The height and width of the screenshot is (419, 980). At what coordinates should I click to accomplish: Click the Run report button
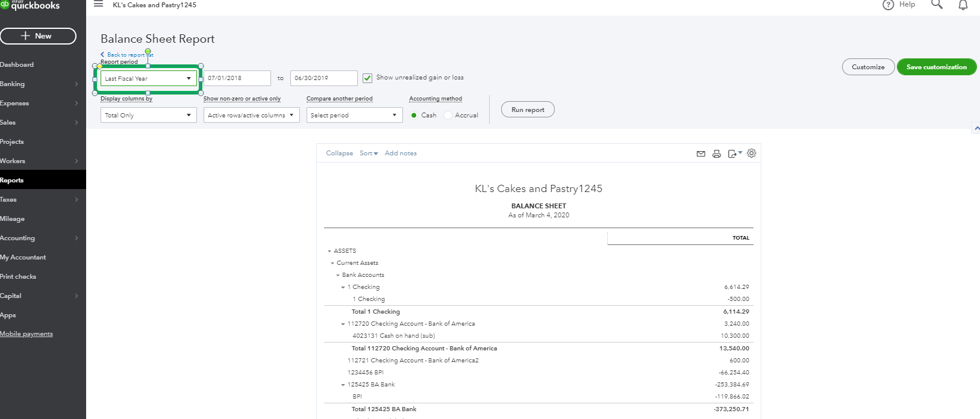point(528,110)
